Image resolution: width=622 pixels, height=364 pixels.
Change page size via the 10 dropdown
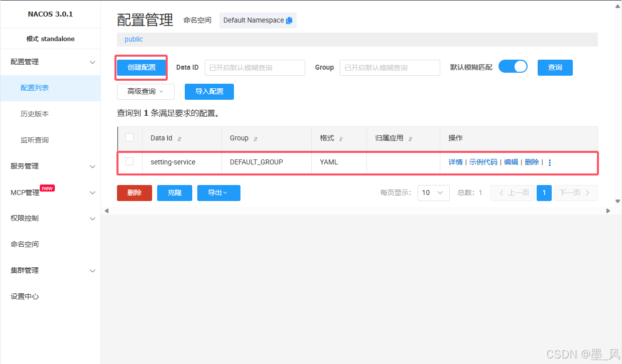tap(433, 193)
